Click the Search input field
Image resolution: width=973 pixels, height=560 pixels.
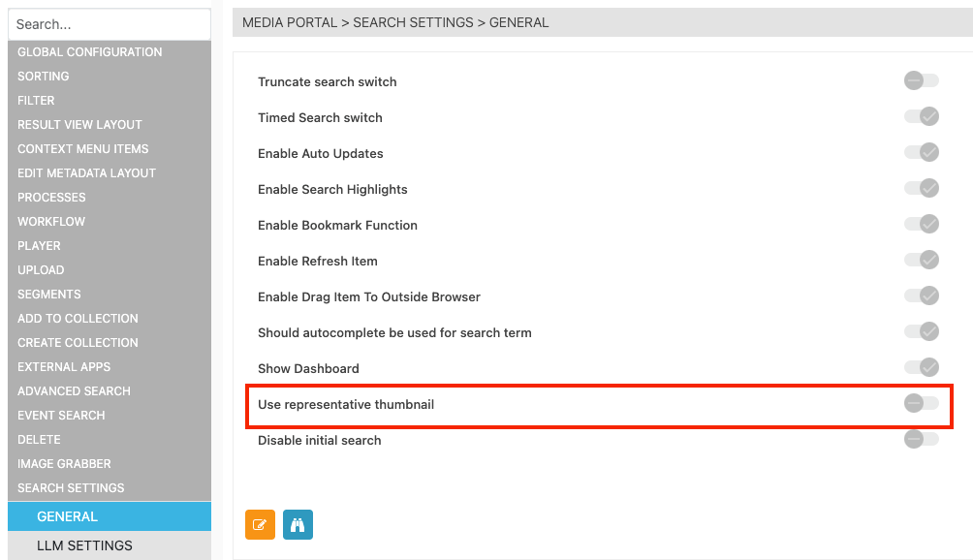pyautogui.click(x=109, y=23)
